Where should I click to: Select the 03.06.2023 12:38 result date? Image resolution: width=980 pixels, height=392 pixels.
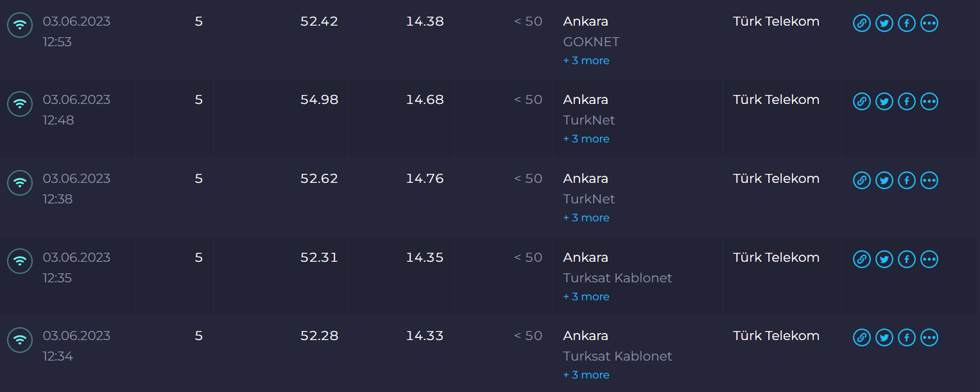click(x=76, y=189)
